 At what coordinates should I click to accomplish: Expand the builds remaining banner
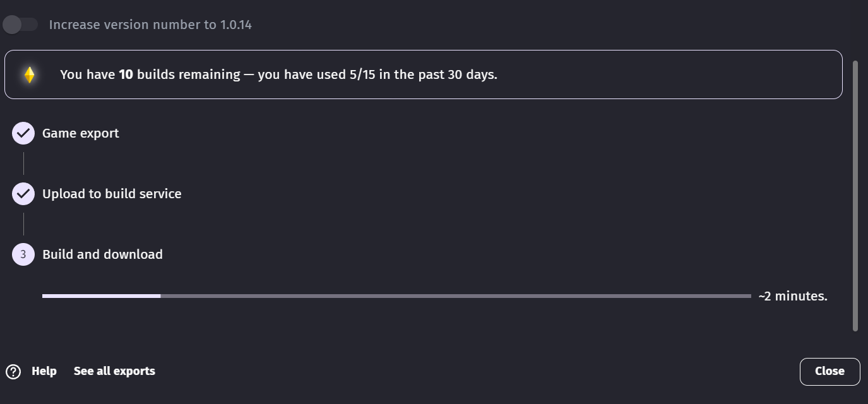point(423,74)
